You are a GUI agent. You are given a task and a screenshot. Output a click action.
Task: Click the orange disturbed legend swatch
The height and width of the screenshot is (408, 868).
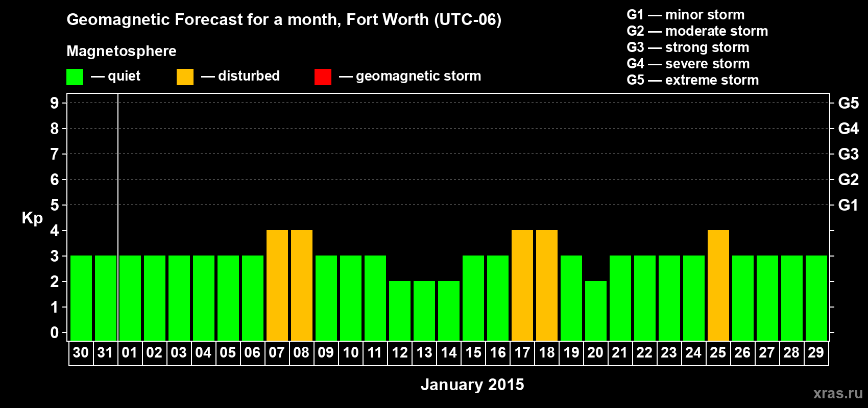185,77
